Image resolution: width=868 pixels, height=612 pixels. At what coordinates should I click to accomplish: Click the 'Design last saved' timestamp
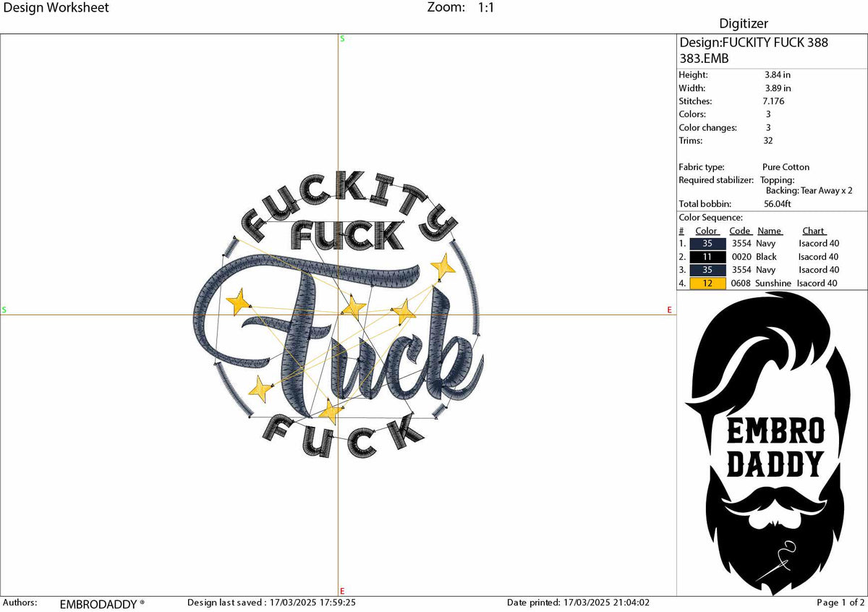271,602
